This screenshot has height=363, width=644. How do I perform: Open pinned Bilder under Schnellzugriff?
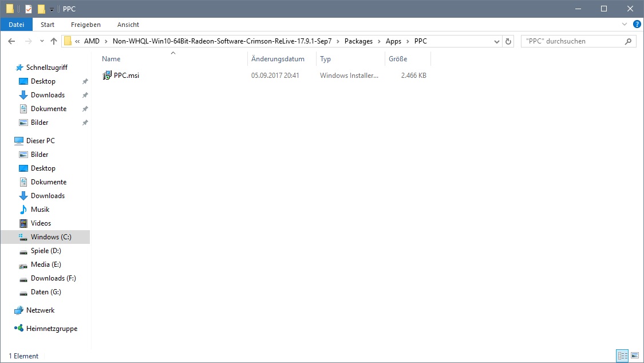tap(39, 123)
